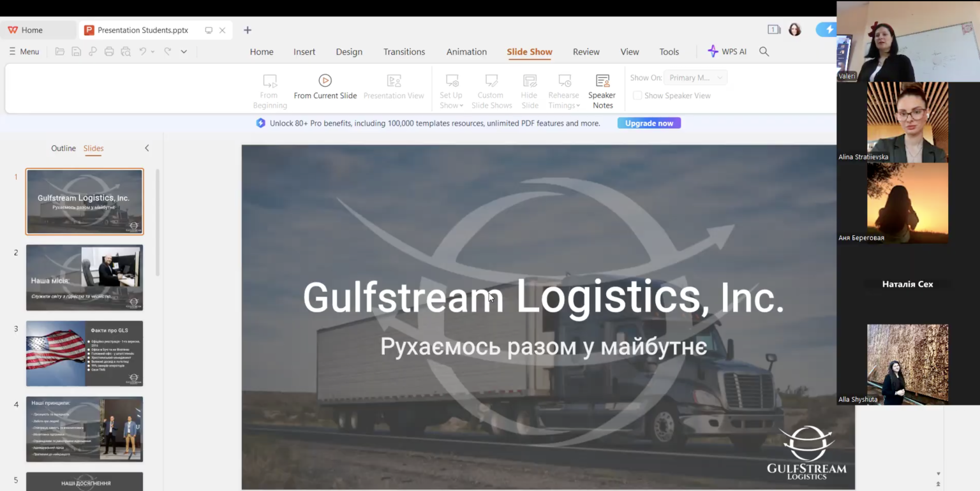Select the Slides panel tab
This screenshot has height=491, width=980.
[93, 148]
